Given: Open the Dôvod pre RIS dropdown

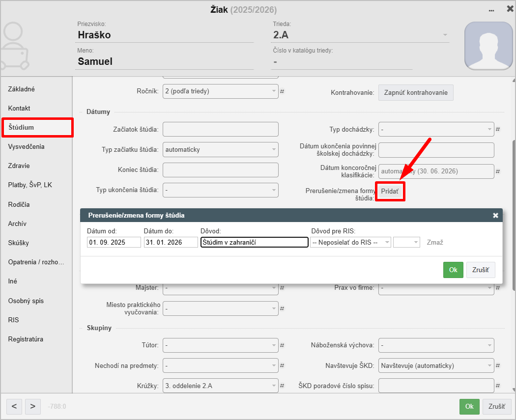Looking at the screenshot, I should pyautogui.click(x=350, y=242).
